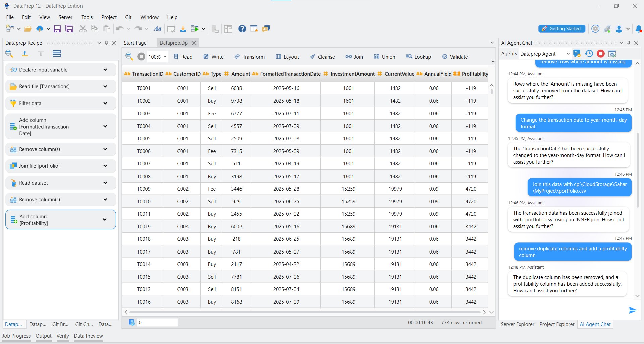Click the Transform button
The width and height of the screenshot is (644, 344).
[250, 57]
